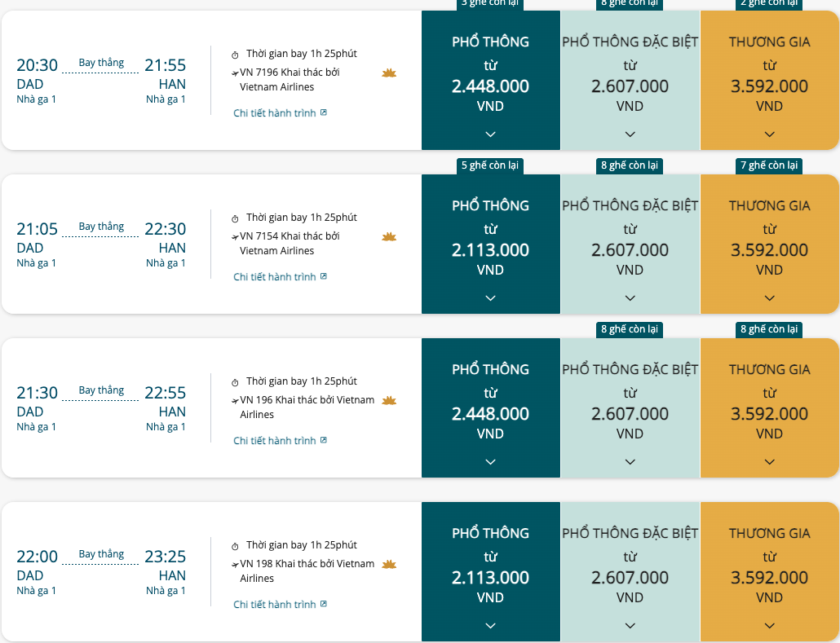Click the airplane icon next to VN 7154

(235, 237)
